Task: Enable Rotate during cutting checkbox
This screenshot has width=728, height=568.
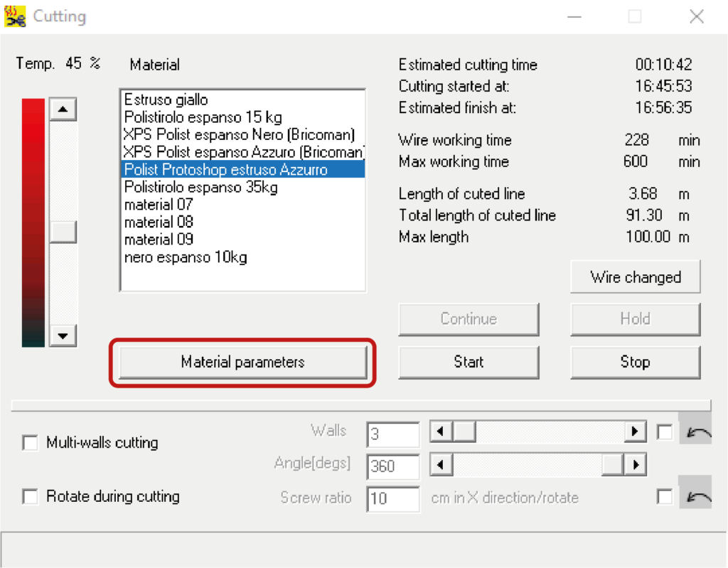Action: click(x=30, y=496)
